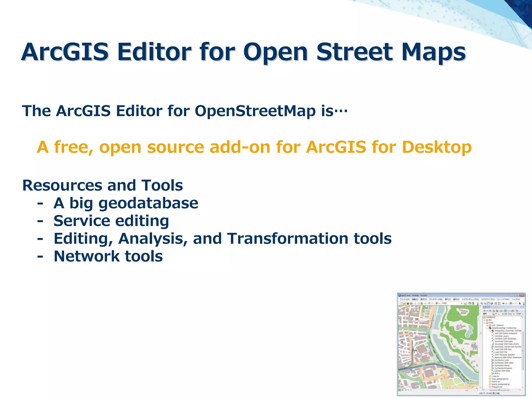Expand the HOT Schema folder node
Viewport: 532px width, 399px height.
pyautogui.click(x=487, y=325)
